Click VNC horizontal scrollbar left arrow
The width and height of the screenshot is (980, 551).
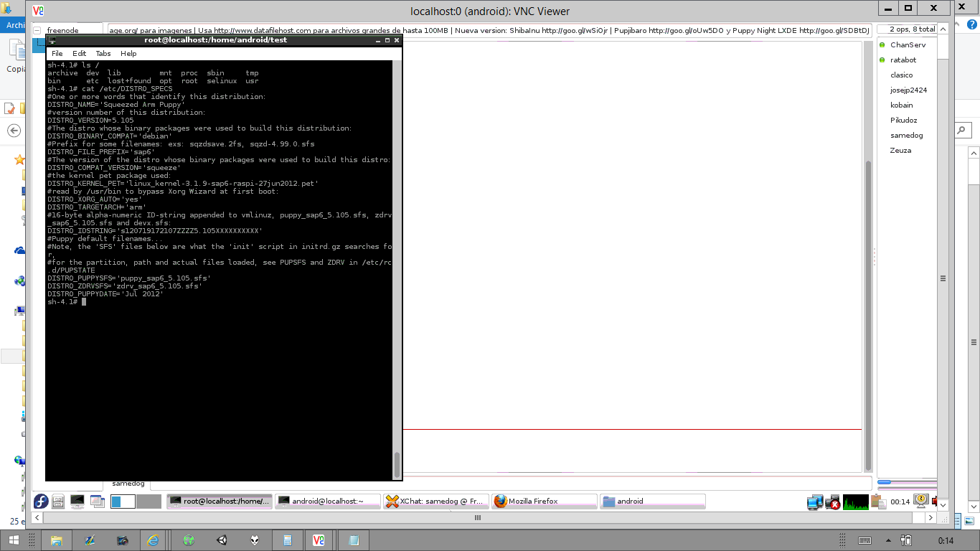(37, 517)
